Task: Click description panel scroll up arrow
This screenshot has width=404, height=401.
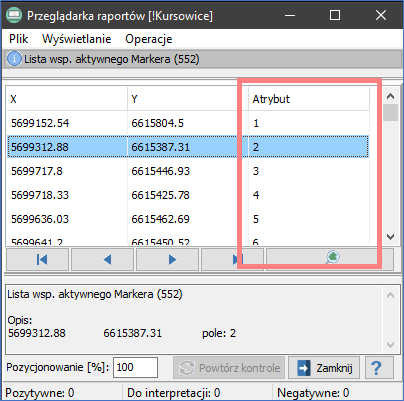Action: pyautogui.click(x=390, y=295)
